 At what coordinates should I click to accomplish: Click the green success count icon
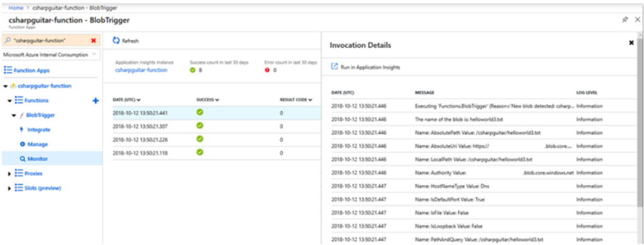(x=192, y=71)
